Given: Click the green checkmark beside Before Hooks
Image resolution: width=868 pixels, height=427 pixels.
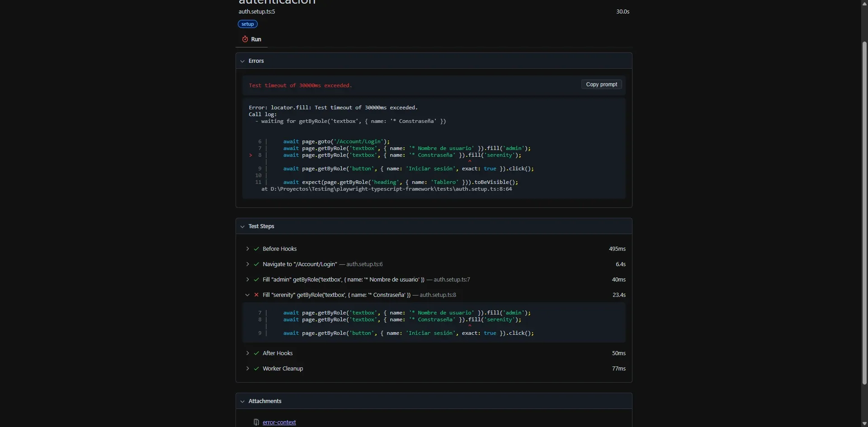Looking at the screenshot, I should 256,249.
